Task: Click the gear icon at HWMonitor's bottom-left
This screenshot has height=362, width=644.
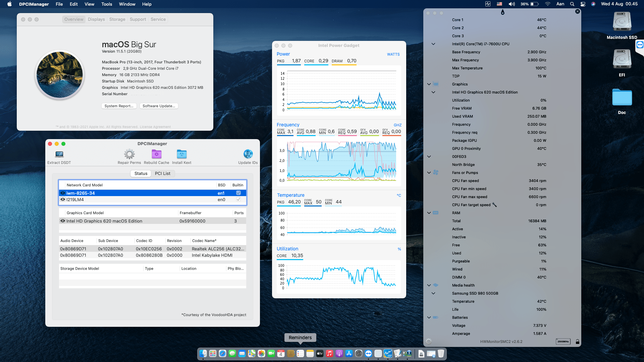Action: pos(429,342)
